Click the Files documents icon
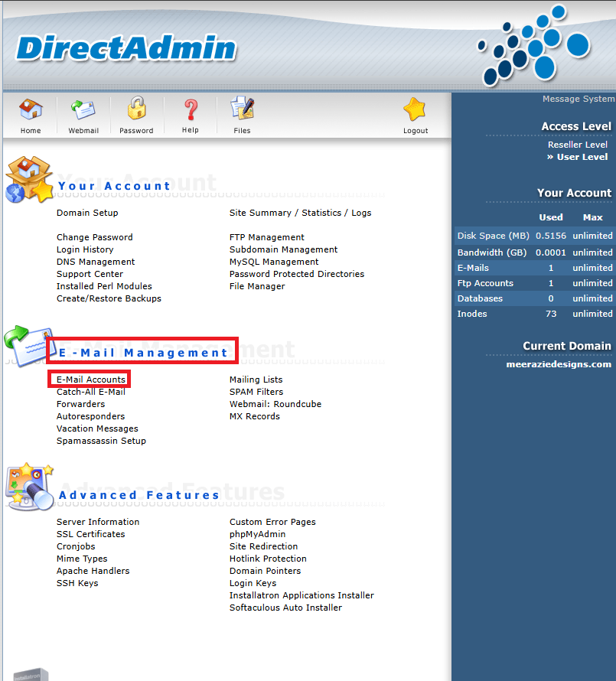 pyautogui.click(x=242, y=109)
